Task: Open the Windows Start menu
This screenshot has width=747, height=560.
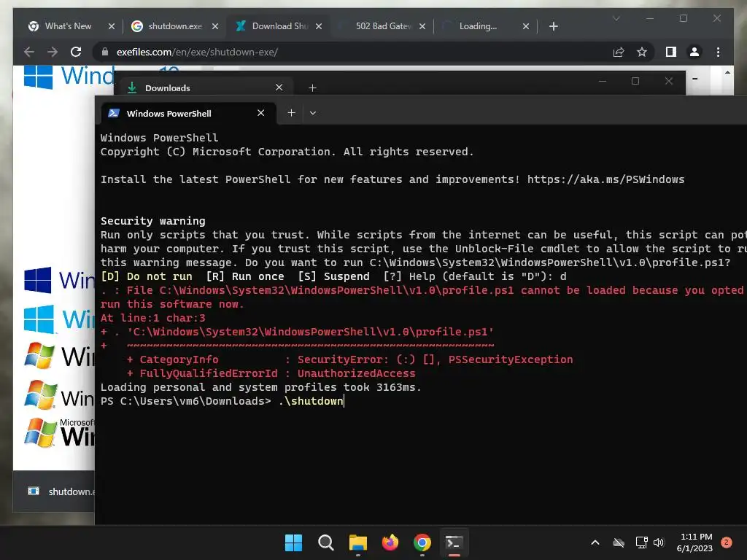Action: coord(293,542)
